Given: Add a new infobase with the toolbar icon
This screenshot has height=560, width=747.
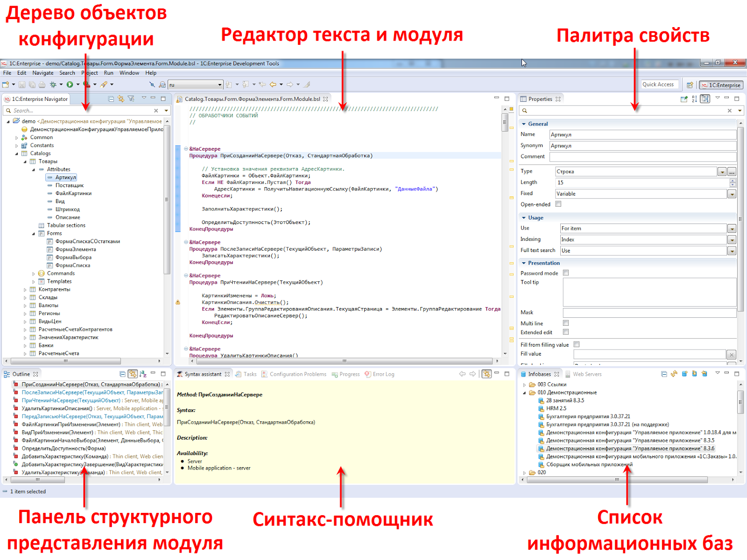Looking at the screenshot, I should [684, 374].
